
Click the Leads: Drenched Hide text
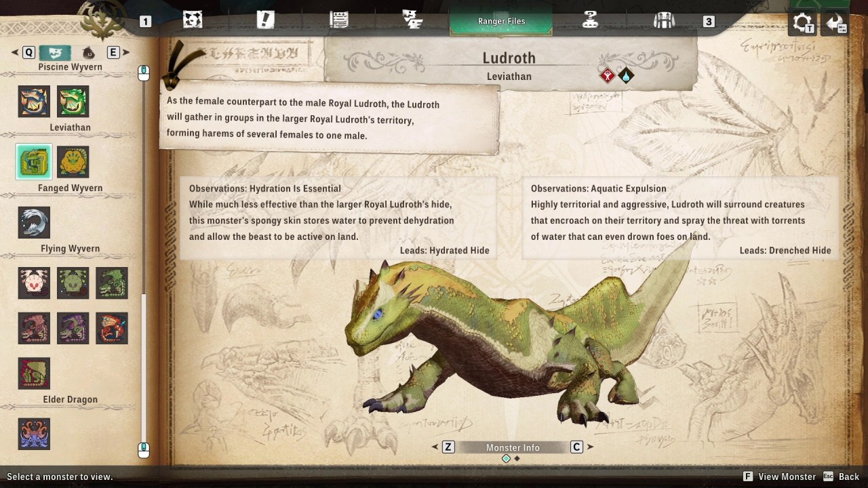(785, 250)
